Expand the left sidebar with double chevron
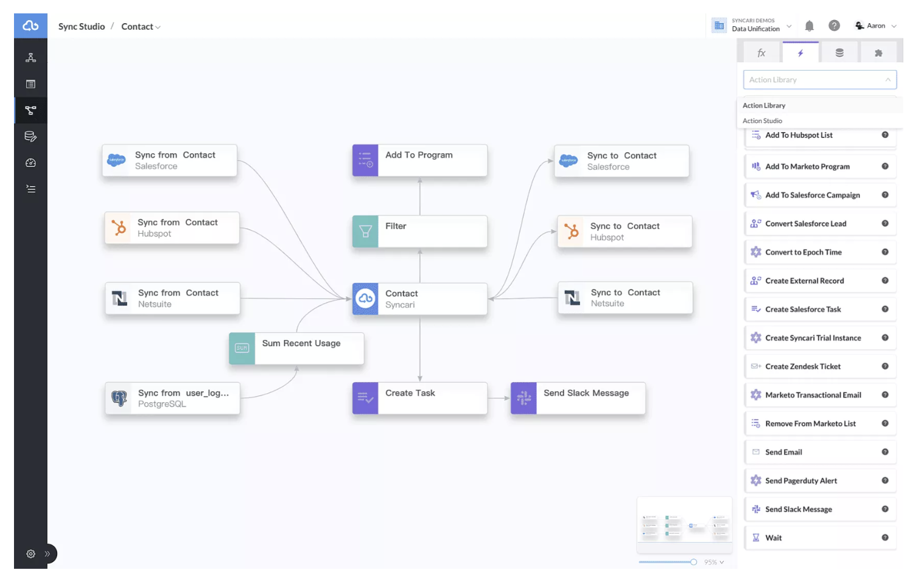Viewport: 924px width, 584px height. pos(47,554)
